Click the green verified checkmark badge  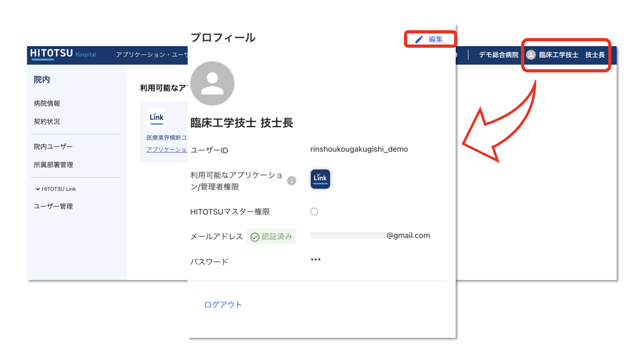click(255, 237)
